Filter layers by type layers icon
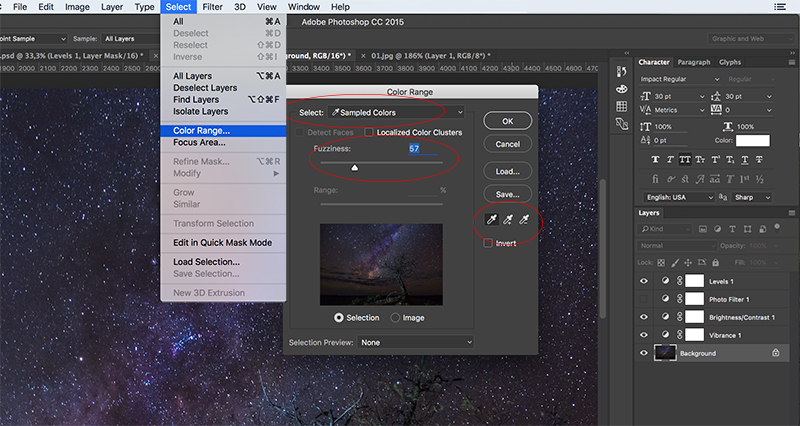Viewport: 800px width, 426px height. click(732, 229)
